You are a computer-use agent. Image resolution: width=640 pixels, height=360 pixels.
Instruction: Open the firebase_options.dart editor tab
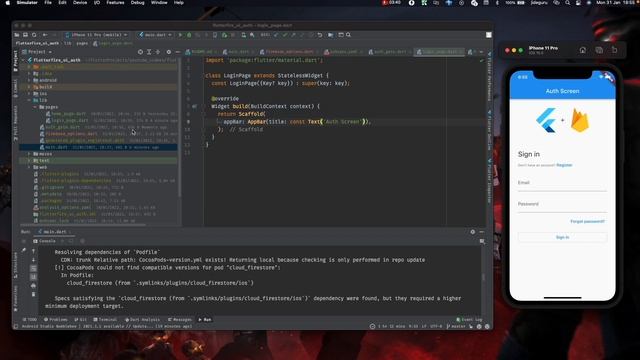point(289,52)
